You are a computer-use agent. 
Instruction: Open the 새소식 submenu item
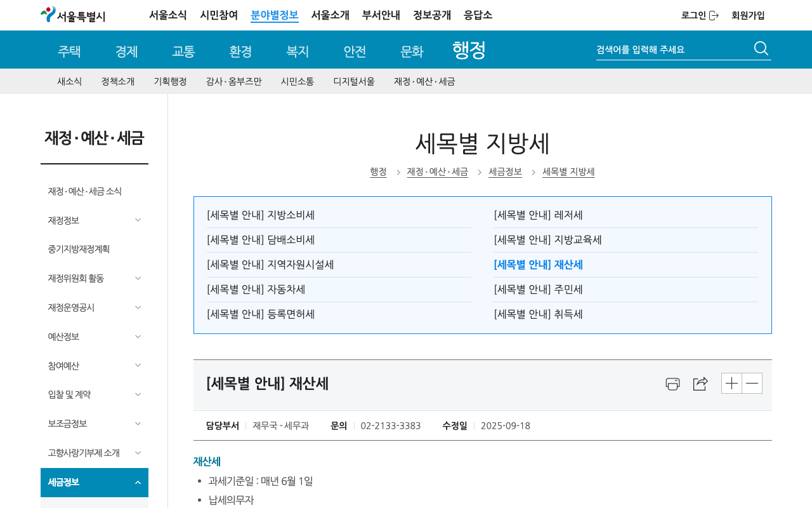pyautogui.click(x=70, y=81)
